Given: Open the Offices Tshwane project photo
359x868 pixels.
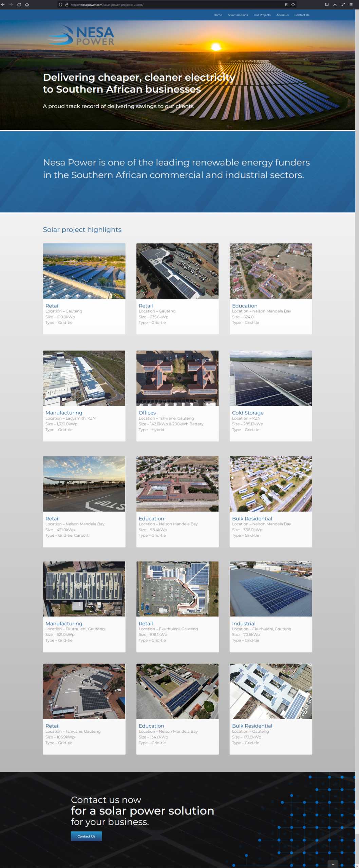Looking at the screenshot, I should pos(177,378).
